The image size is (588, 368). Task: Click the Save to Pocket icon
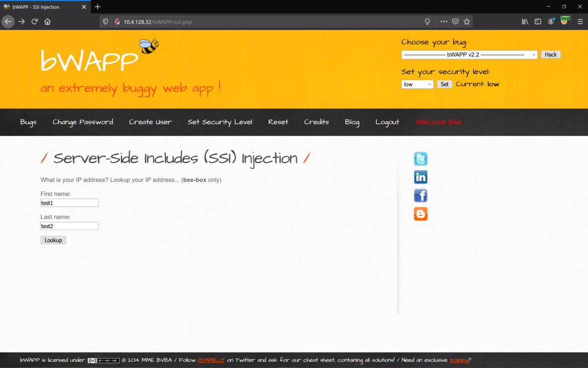point(455,22)
